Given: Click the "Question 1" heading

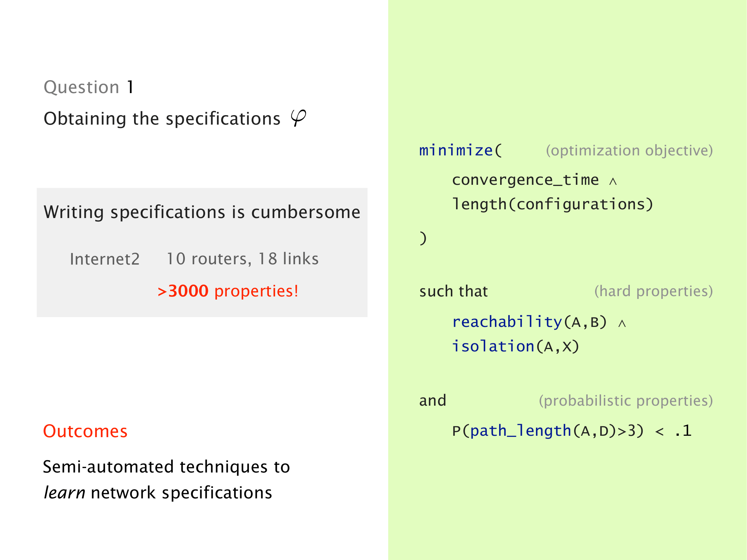Looking at the screenshot, I should pos(88,87).
